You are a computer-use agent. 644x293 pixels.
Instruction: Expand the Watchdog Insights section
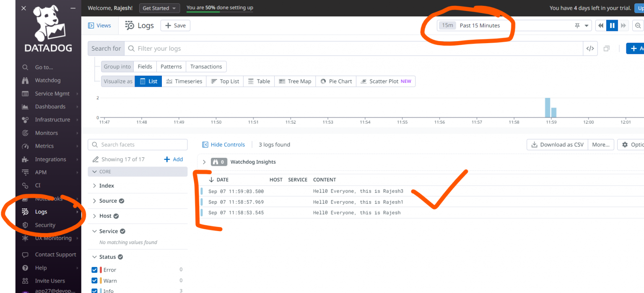tap(204, 162)
